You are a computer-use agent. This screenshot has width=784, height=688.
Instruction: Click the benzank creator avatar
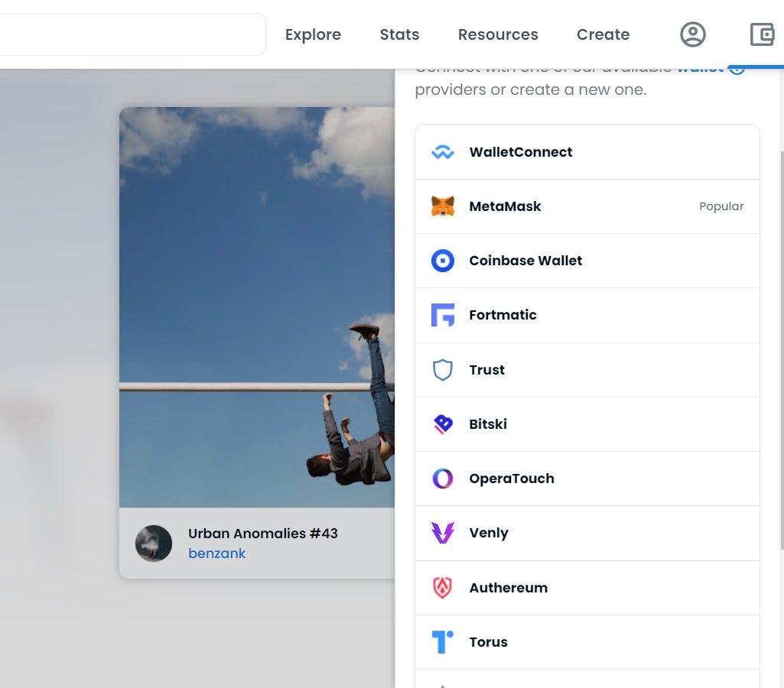click(x=154, y=543)
